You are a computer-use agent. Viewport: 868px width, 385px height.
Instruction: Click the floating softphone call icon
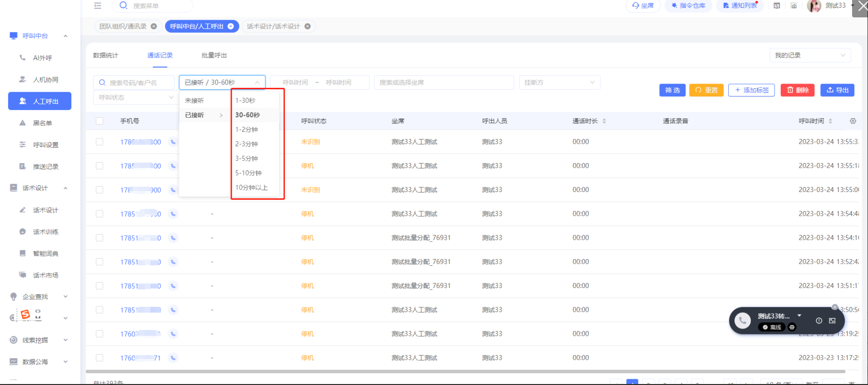(x=742, y=320)
